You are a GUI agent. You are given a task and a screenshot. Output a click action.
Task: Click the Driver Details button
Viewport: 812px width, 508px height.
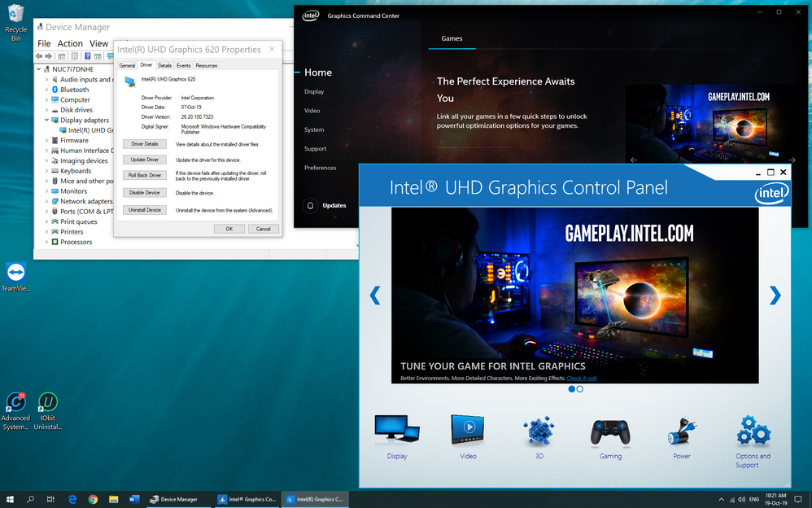pos(145,144)
